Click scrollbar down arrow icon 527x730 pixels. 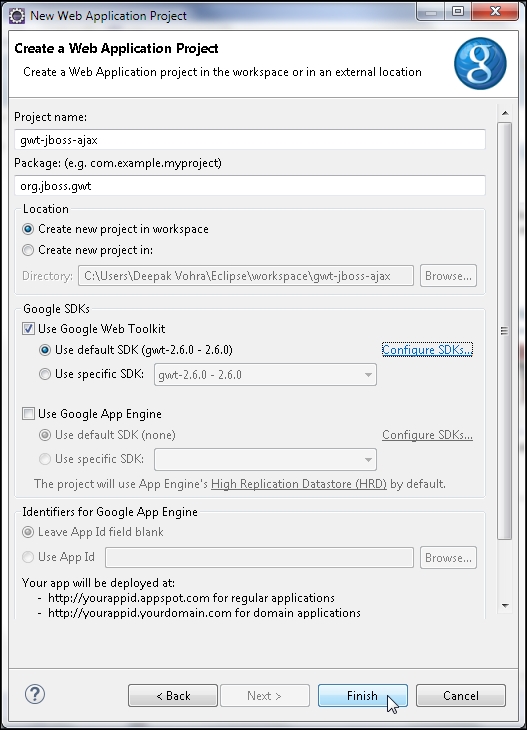(x=505, y=606)
